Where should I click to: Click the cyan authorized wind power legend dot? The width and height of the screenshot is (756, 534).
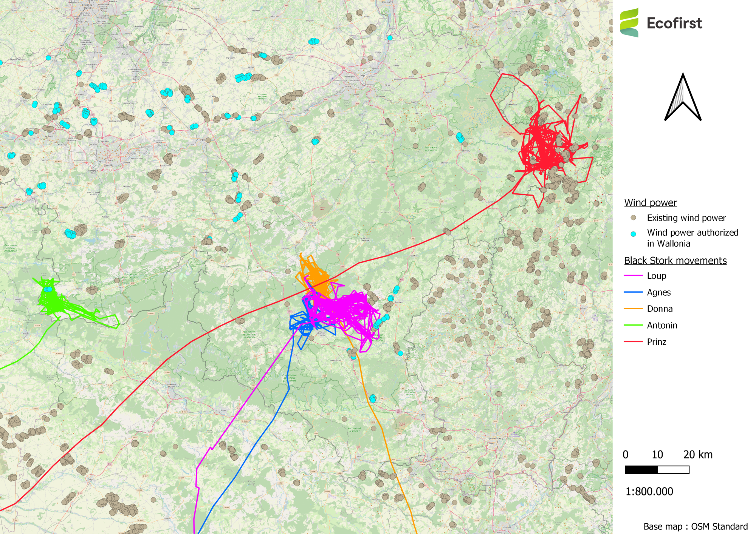pos(634,234)
